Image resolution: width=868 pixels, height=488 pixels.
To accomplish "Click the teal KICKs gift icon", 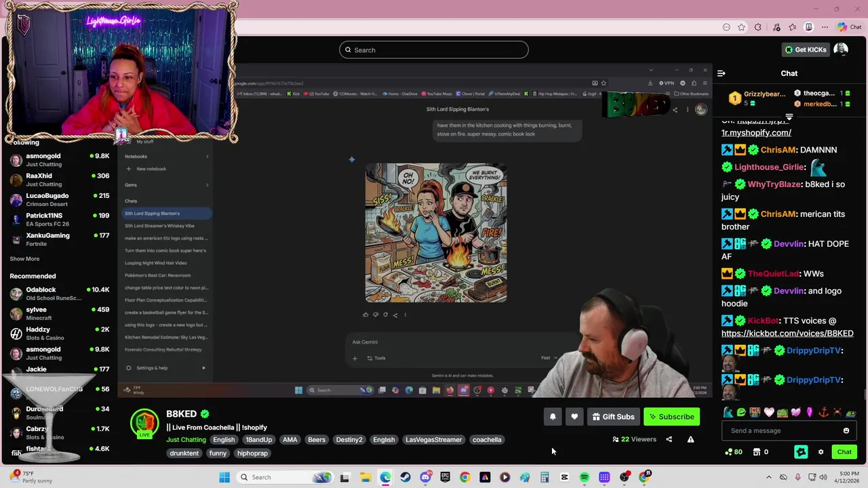I will point(801,452).
